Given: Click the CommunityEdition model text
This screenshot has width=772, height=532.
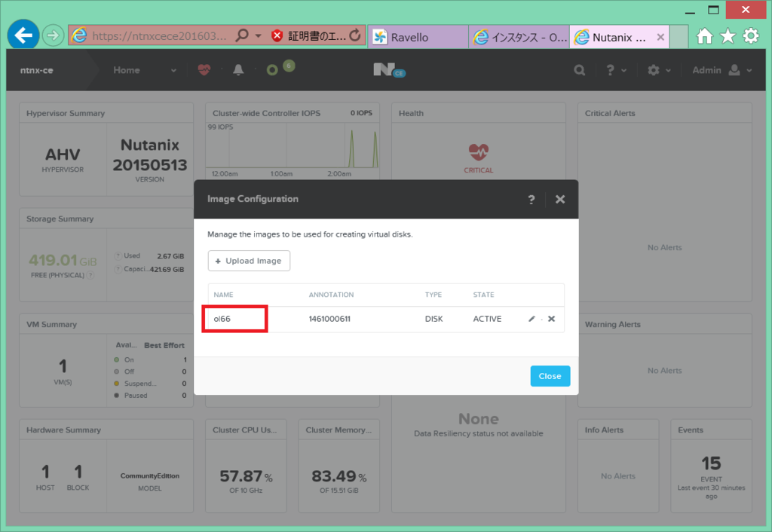Looking at the screenshot, I should pyautogui.click(x=150, y=476).
